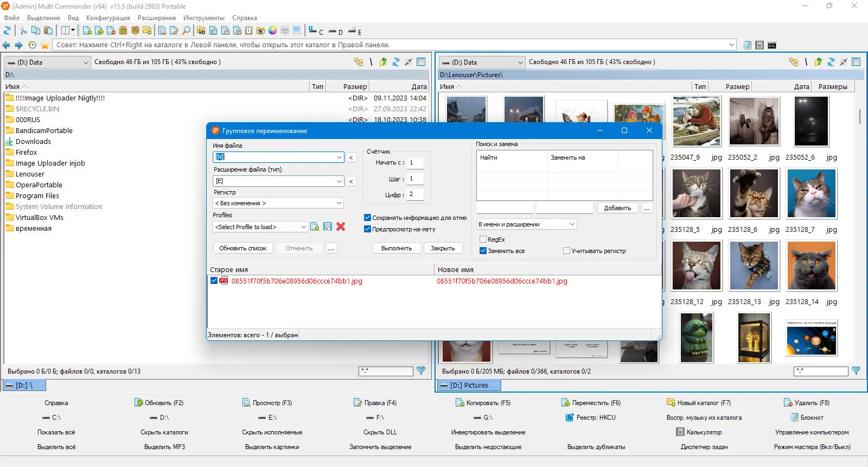Click 'Копировать (F5)' function button
868x467 pixels.
[x=483, y=403]
